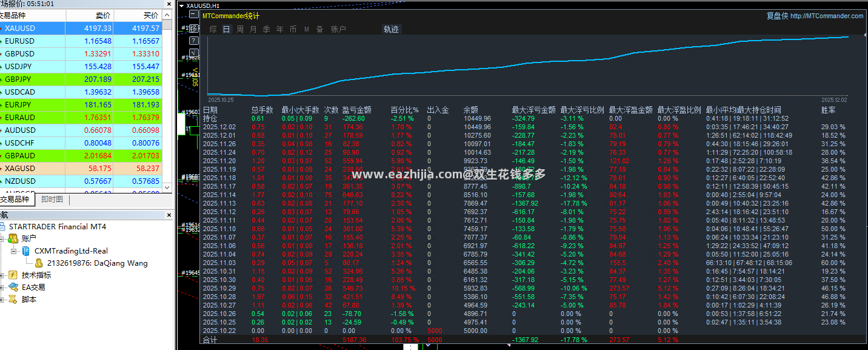Close the navigator panel
This screenshot has height=350, width=868.
point(169,215)
